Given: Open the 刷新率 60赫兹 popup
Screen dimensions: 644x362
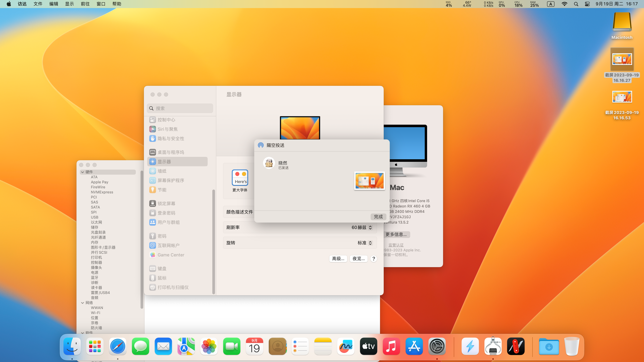Looking at the screenshot, I should (362, 227).
